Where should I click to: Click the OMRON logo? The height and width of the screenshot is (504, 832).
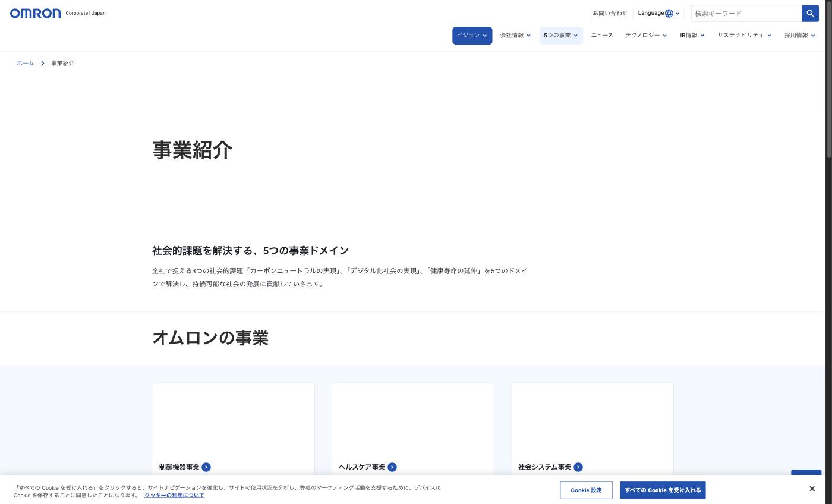[35, 13]
